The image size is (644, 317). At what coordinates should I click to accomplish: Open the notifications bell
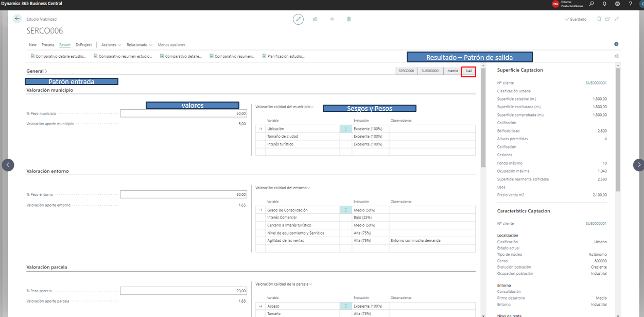604,4
